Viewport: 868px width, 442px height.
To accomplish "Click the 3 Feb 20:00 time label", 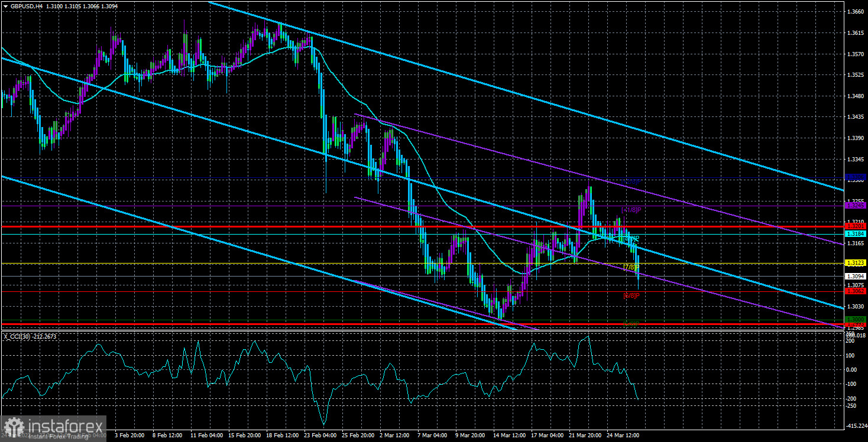I will (129, 435).
